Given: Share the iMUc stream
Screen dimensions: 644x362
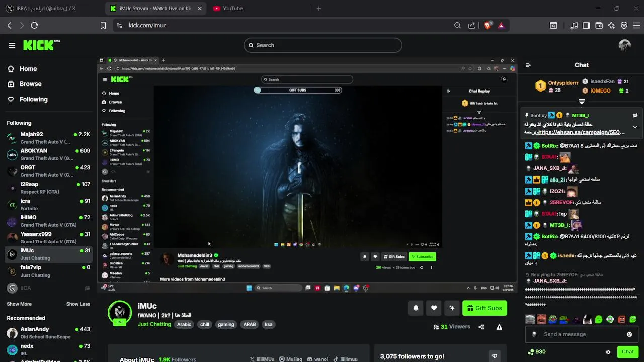Looking at the screenshot, I should point(481,327).
